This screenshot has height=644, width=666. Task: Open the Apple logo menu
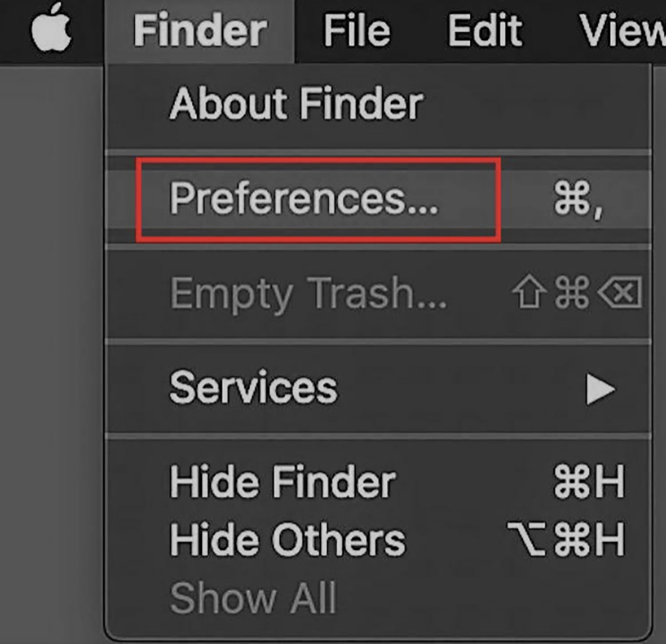pyautogui.click(x=51, y=28)
